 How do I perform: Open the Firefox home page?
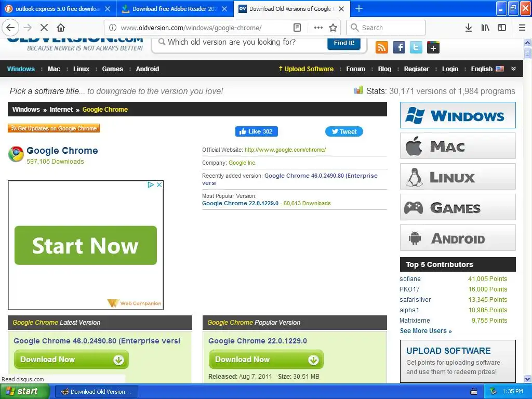61,28
